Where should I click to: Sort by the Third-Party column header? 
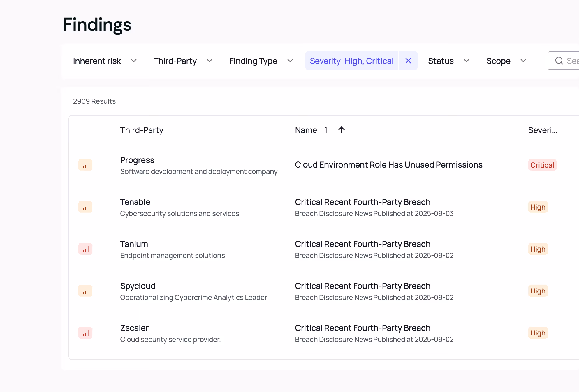(x=142, y=130)
